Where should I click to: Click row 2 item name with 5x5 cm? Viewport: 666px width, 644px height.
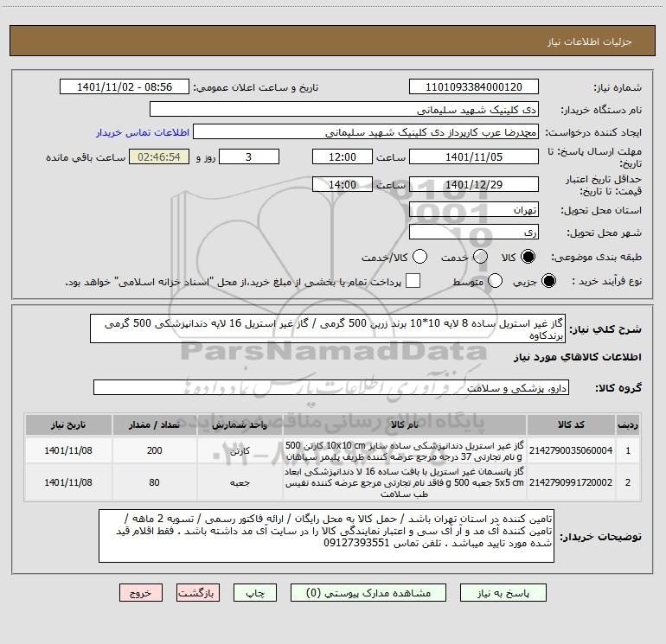(x=405, y=482)
